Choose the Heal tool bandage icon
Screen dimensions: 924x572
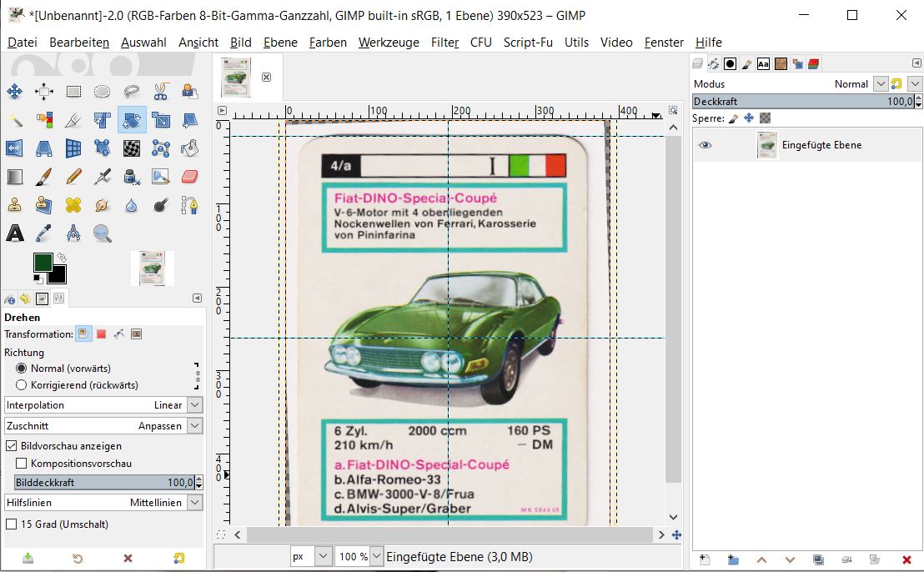[x=73, y=205]
